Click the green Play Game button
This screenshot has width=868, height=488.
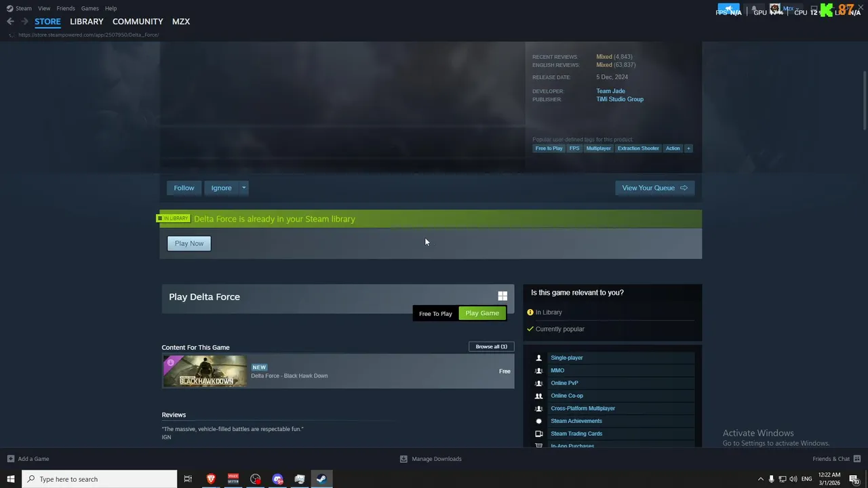(x=482, y=313)
